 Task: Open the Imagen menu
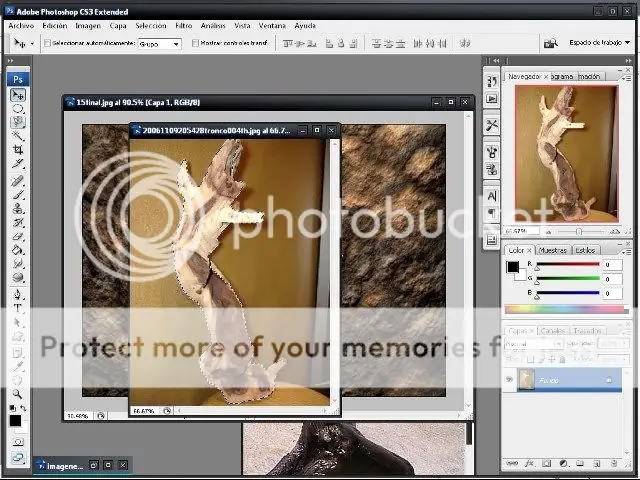pos(88,25)
